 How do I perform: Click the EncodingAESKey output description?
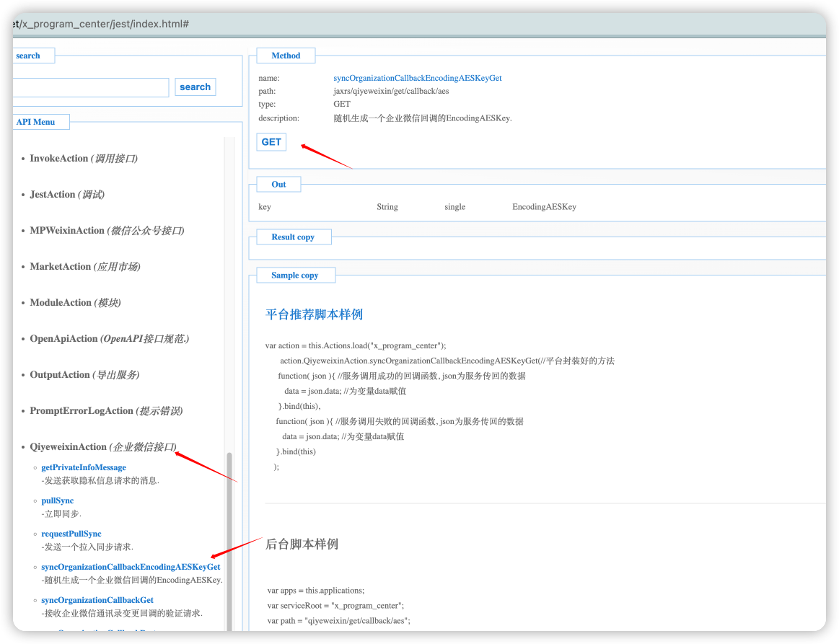pyautogui.click(x=544, y=207)
